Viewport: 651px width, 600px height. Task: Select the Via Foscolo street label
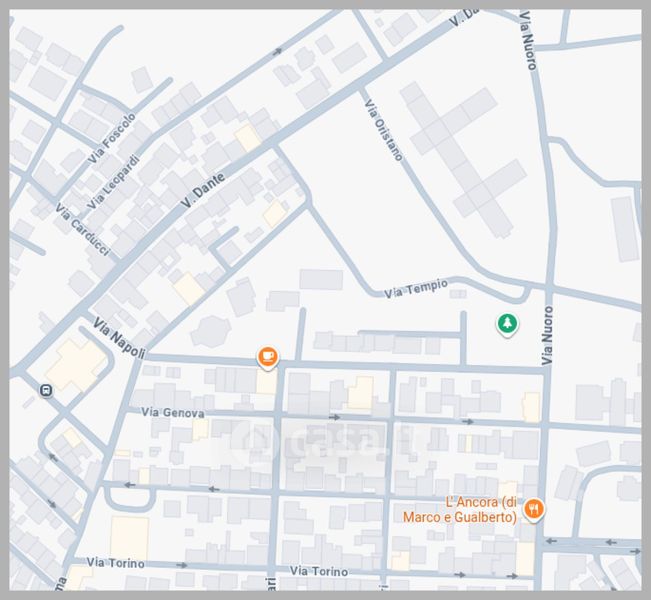111,139
